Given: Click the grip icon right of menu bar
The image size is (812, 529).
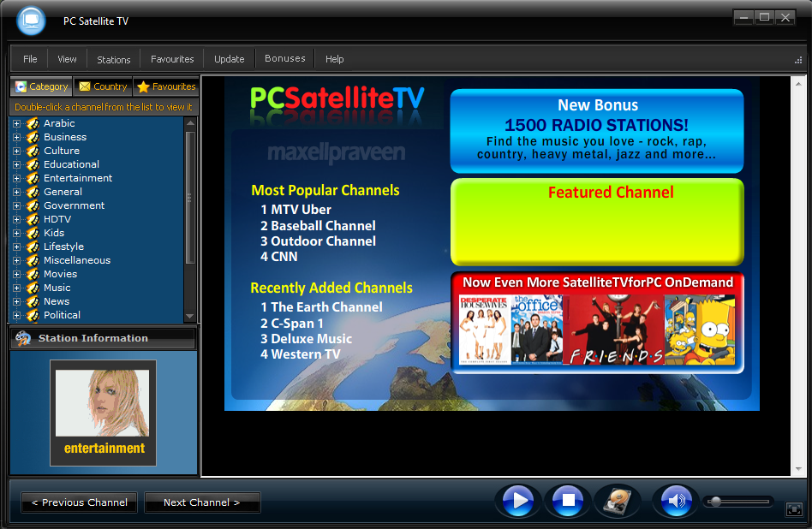Looking at the screenshot, I should tap(798, 60).
